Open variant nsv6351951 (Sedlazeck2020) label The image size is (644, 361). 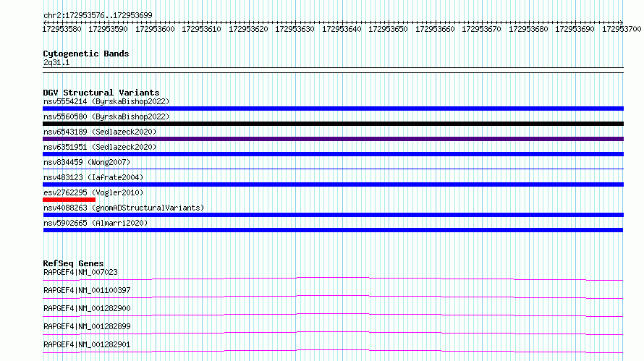(x=100, y=147)
